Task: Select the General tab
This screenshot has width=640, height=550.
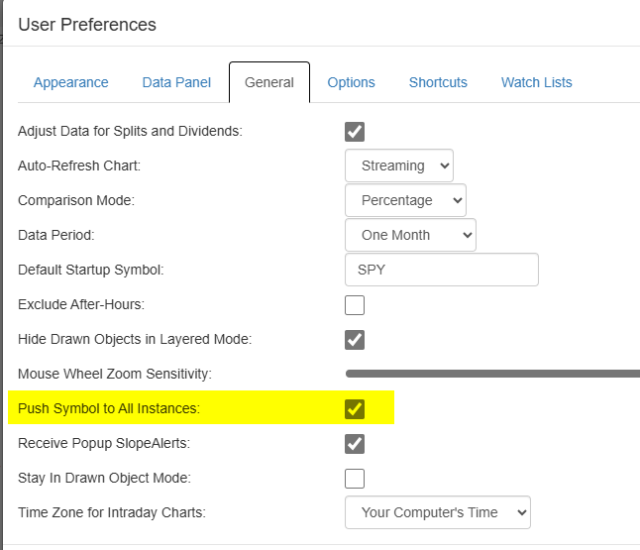Action: tap(269, 82)
